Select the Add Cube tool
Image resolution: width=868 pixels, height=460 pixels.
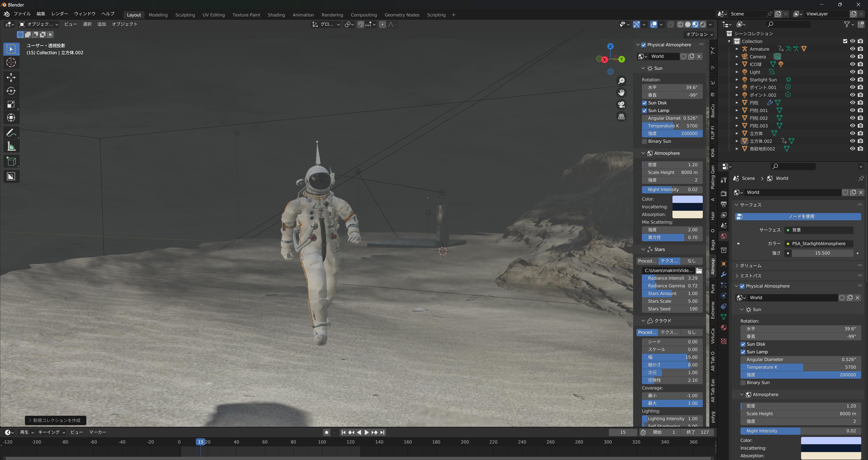(11, 162)
